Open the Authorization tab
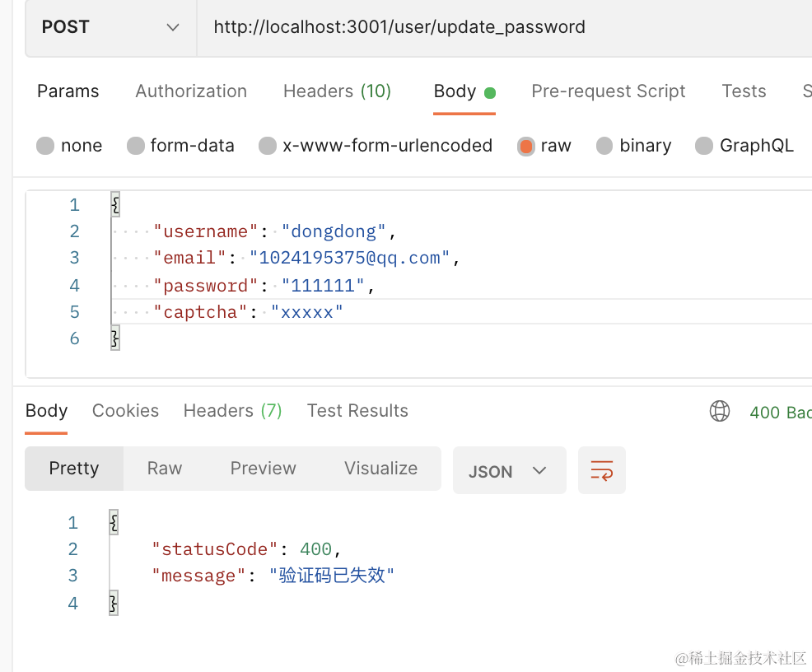Viewport: 812px width, 672px height. point(191,91)
